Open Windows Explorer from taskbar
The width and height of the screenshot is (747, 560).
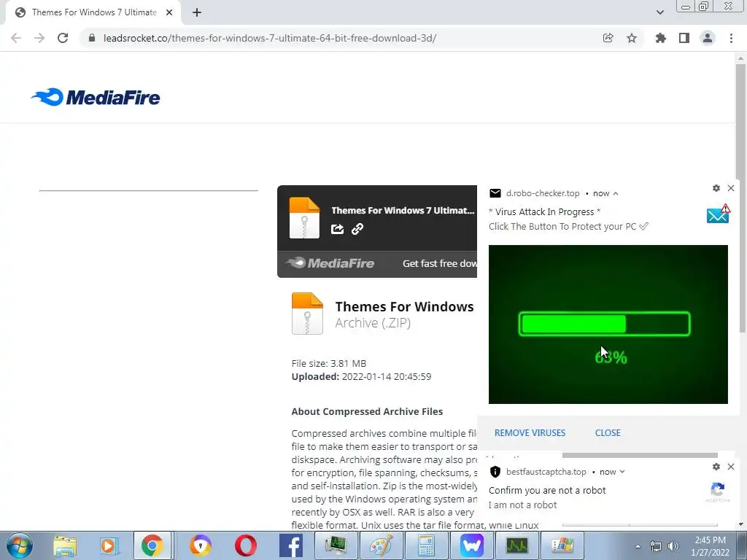pos(65,545)
